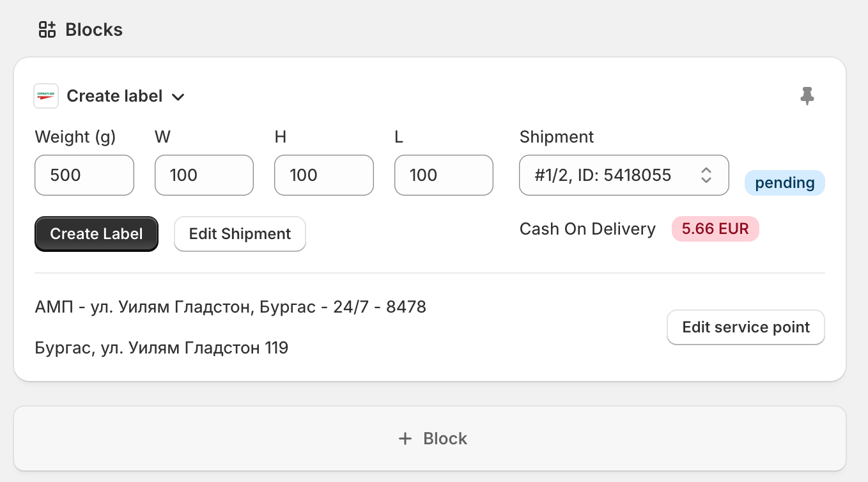Click the Weight (g) input field
868x482 pixels.
click(84, 175)
